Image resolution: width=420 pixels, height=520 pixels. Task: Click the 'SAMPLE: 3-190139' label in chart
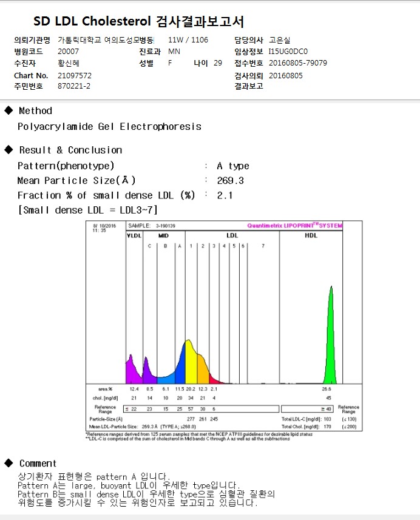tap(152, 226)
